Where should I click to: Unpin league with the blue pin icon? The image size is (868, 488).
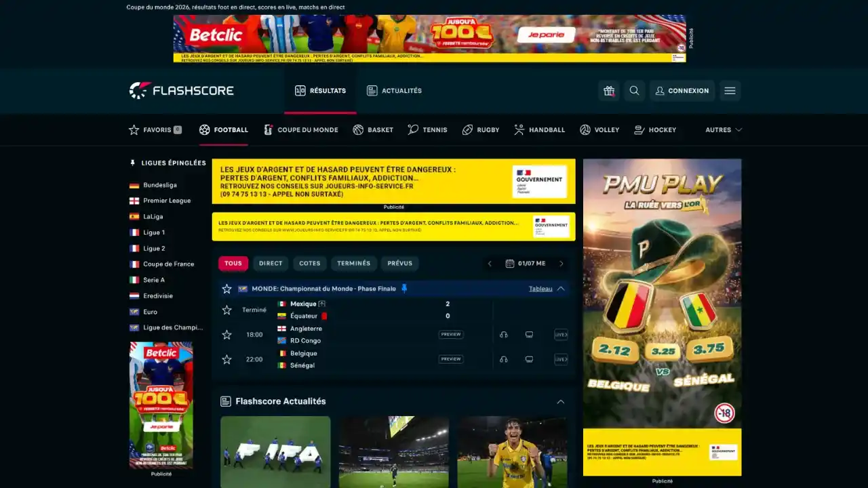(404, 289)
